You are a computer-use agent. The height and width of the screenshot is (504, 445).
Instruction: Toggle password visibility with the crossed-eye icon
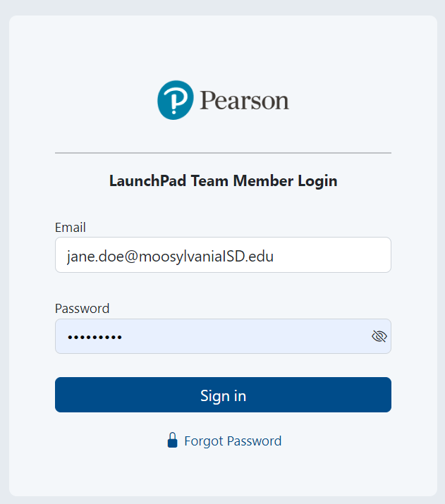click(379, 336)
